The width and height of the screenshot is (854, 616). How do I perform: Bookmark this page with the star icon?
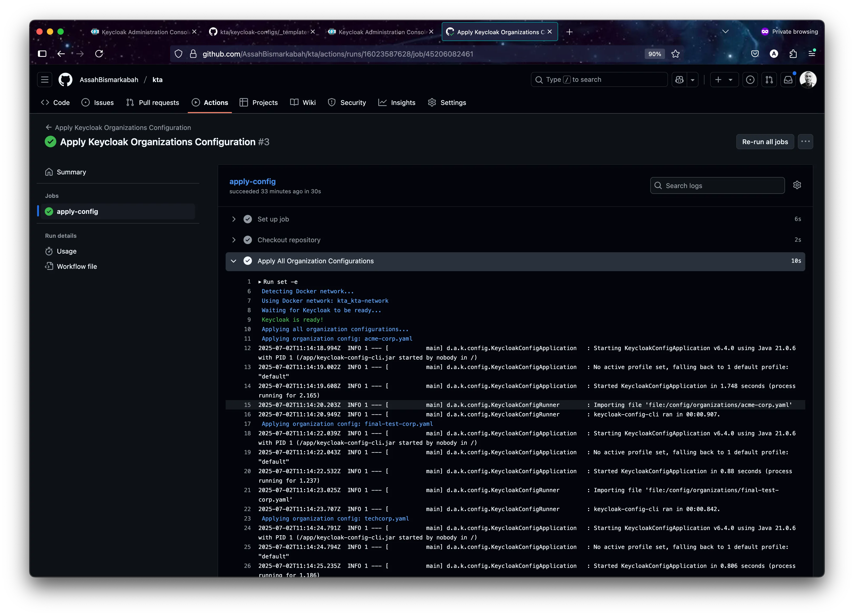[675, 54]
